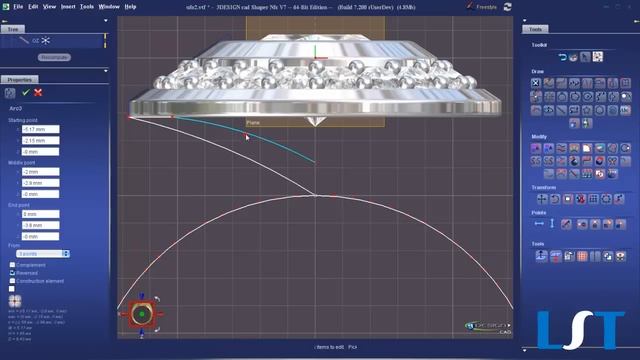Click the first Starting point field, -5.17 mm
Viewport: 640px width, 360px height.
[x=40, y=129]
